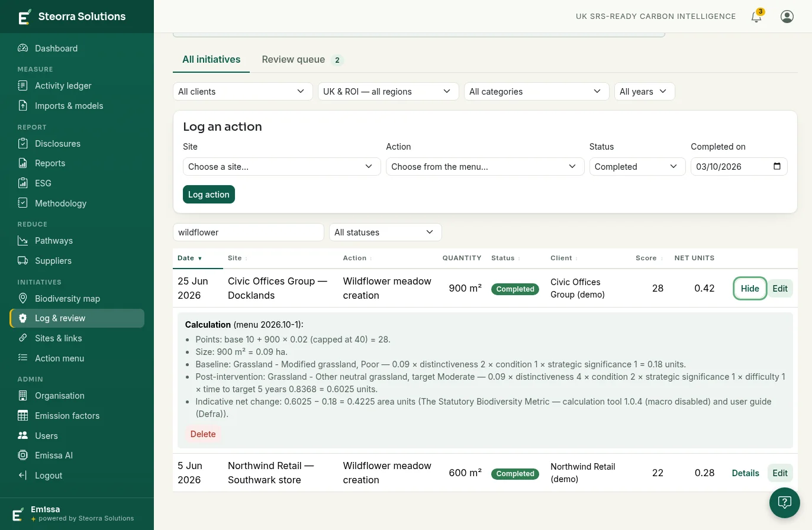Open the notifications bell

pos(756,17)
